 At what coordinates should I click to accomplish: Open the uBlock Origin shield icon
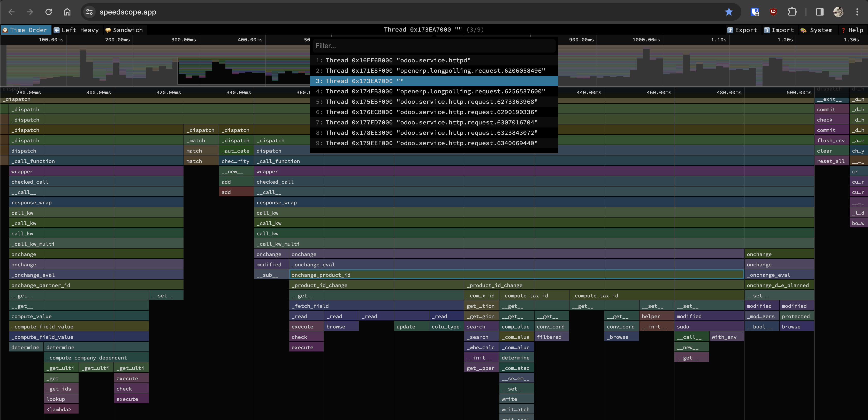coord(773,12)
